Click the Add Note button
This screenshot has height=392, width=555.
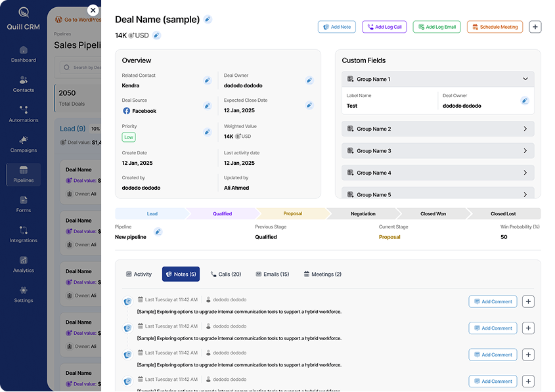point(336,27)
